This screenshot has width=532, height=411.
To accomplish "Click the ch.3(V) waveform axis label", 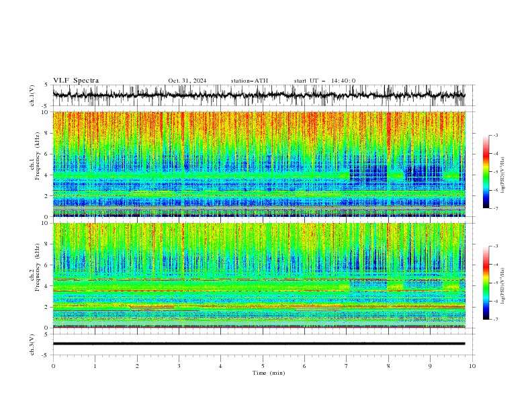I will pos(32,345).
